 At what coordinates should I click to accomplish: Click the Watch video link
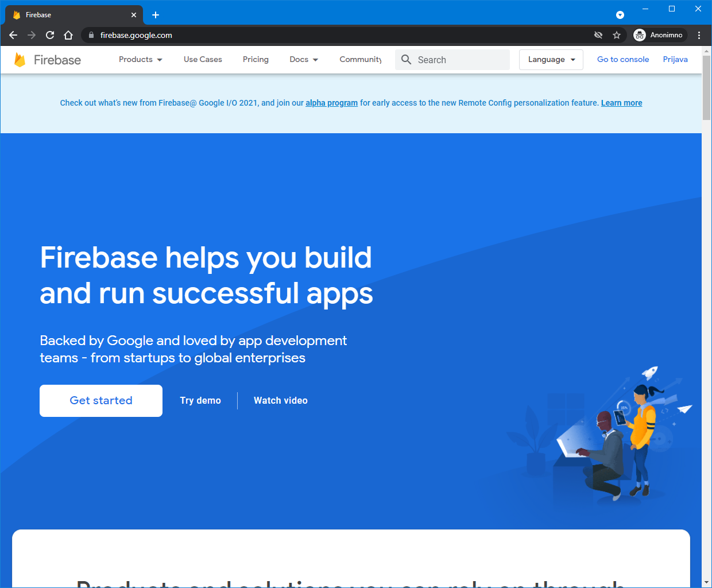(280, 401)
